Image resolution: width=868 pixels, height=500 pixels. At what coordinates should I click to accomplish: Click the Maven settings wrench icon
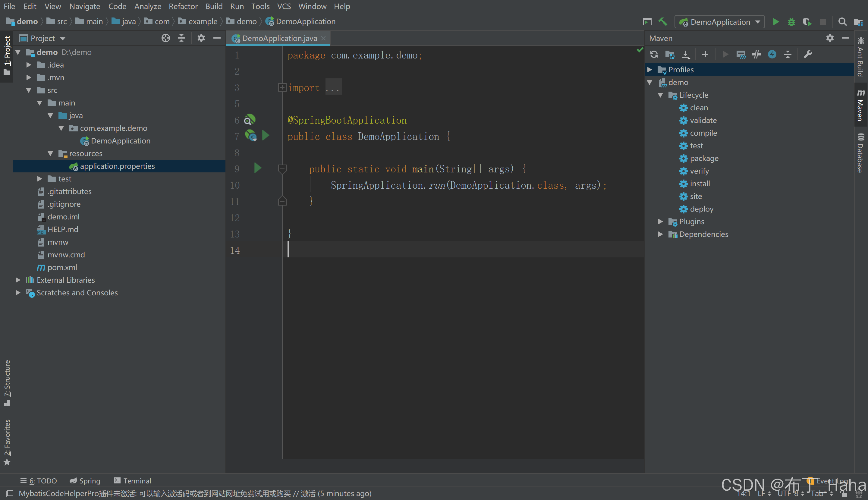[x=808, y=54]
